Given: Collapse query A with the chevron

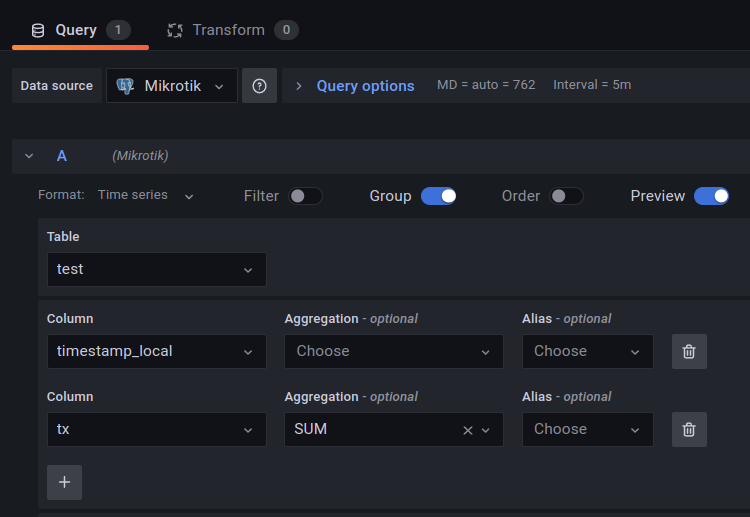Looking at the screenshot, I should coord(29,156).
